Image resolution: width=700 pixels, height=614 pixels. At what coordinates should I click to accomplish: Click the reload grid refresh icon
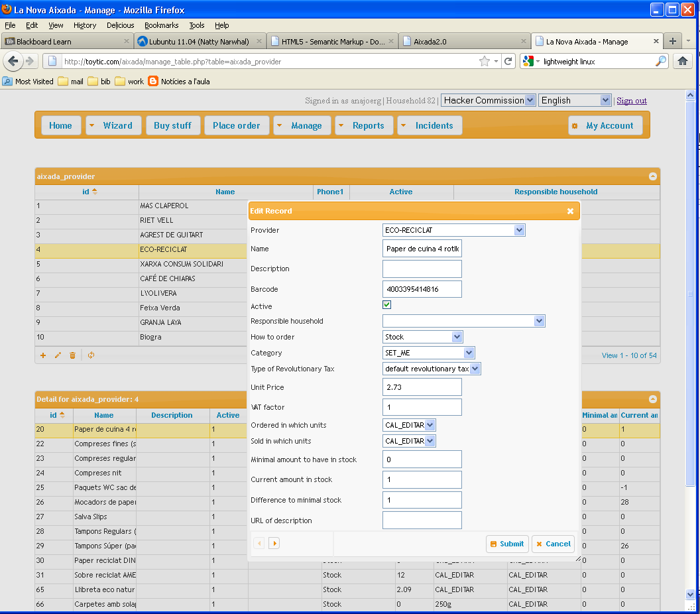pos(91,355)
